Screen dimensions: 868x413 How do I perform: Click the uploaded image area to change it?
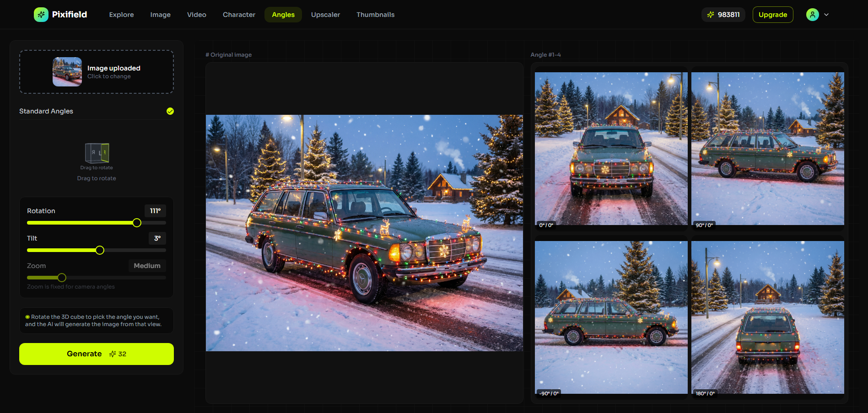pyautogui.click(x=96, y=72)
